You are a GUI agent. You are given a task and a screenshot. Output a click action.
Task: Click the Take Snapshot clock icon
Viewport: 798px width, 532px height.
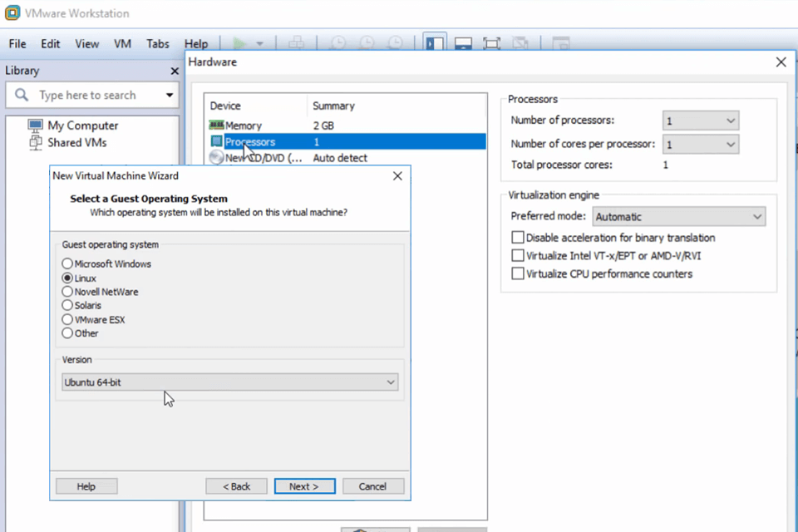(338, 44)
